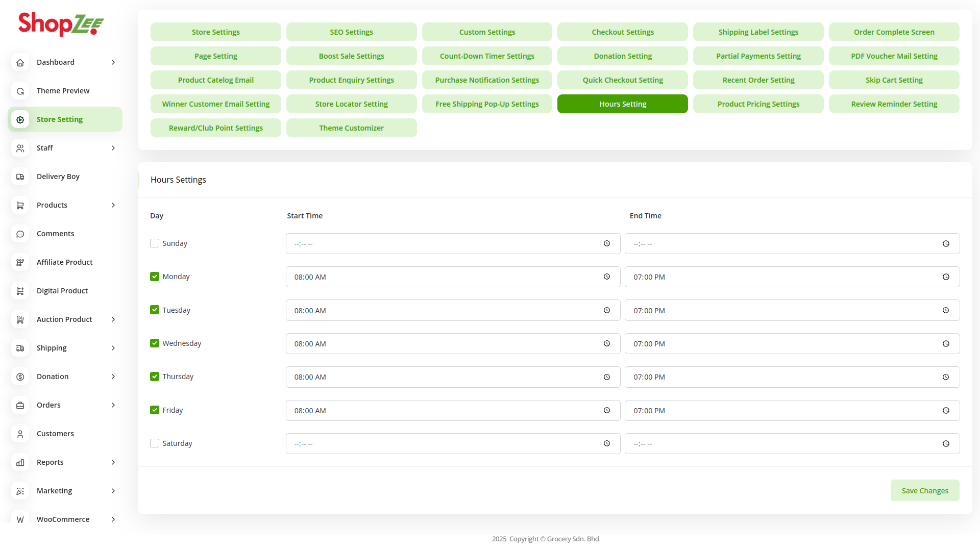Click the Customers person icon in sidebar
Screen dimensions: 980x551
click(x=20, y=434)
